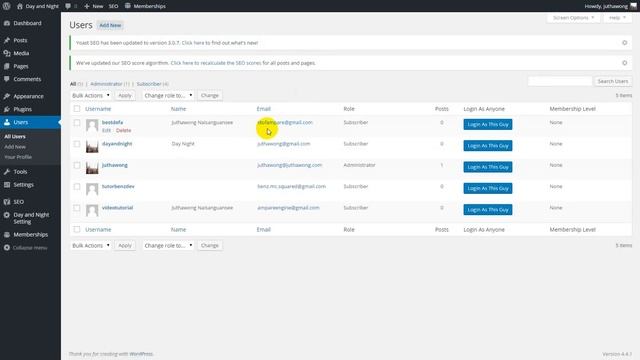Open Memberships in the top admin bar
640x360 pixels.
point(145,6)
